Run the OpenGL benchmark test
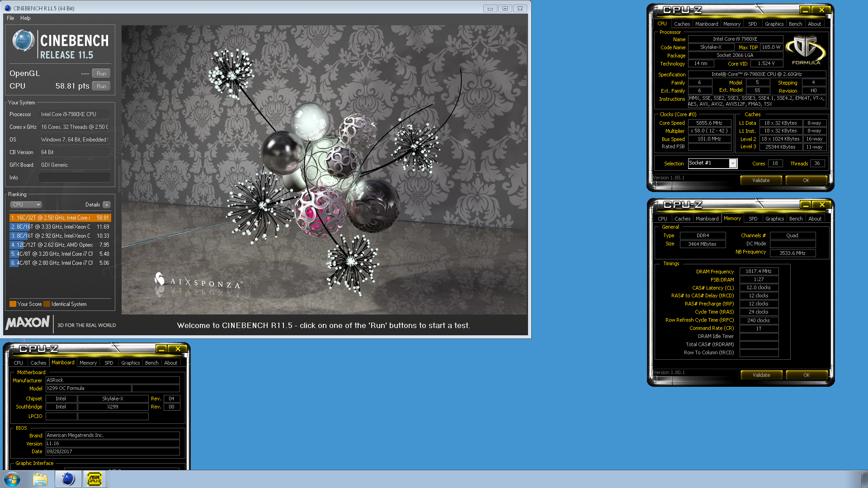868x488 pixels. click(x=101, y=74)
